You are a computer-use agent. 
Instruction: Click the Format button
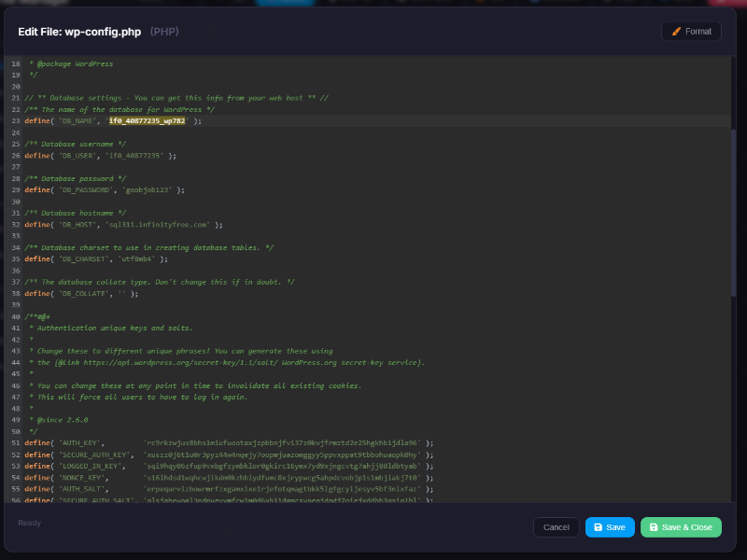691,32
